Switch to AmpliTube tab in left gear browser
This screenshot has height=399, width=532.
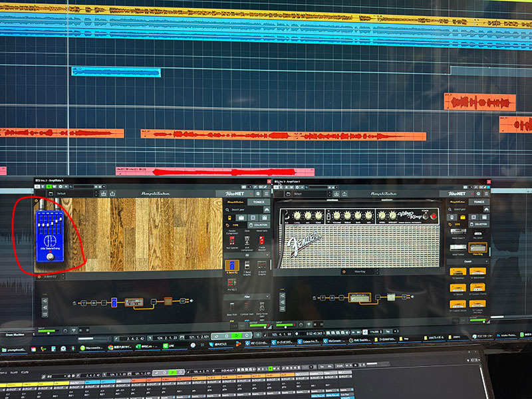coord(235,202)
